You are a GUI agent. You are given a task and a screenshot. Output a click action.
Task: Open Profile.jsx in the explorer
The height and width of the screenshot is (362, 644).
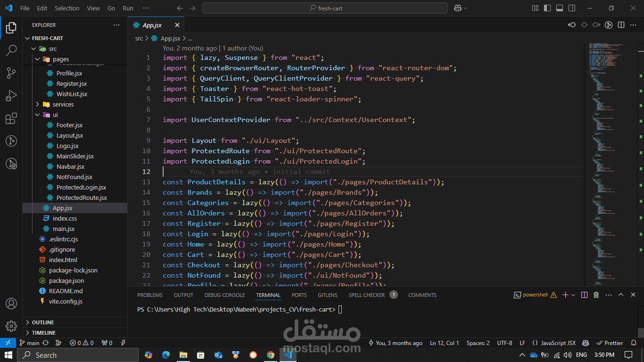(x=69, y=73)
